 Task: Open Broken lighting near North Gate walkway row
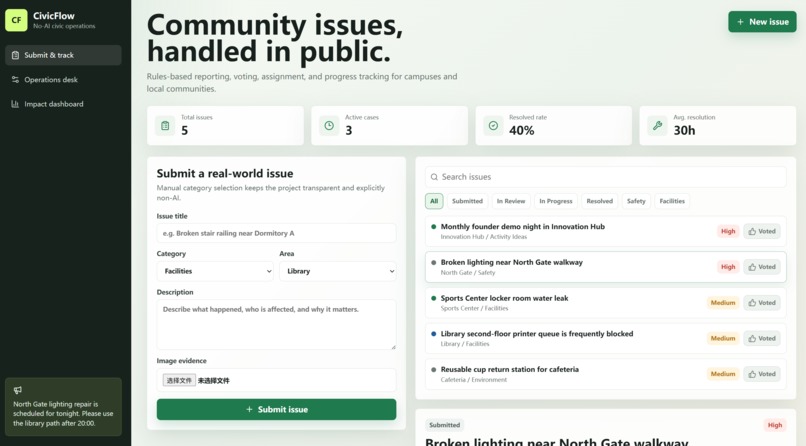click(x=606, y=267)
